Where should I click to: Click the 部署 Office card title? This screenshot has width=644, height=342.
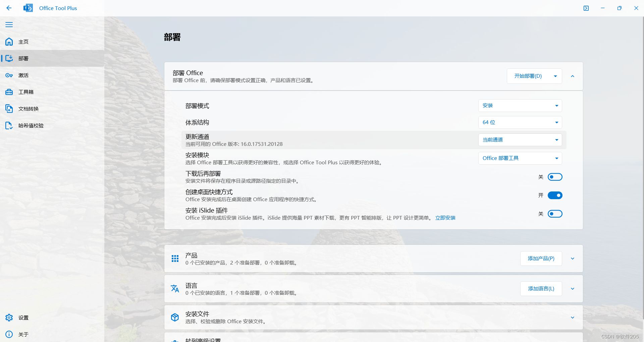[x=188, y=73]
